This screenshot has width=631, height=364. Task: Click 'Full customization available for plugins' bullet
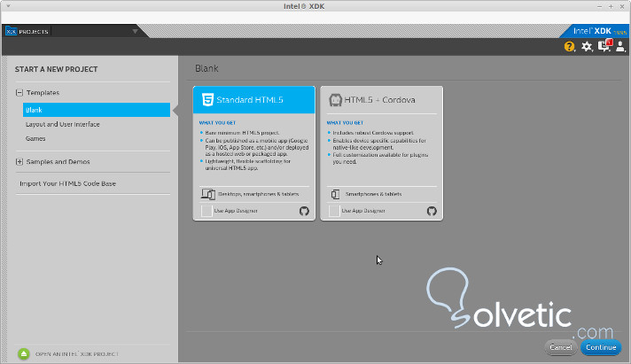pyautogui.click(x=380, y=158)
